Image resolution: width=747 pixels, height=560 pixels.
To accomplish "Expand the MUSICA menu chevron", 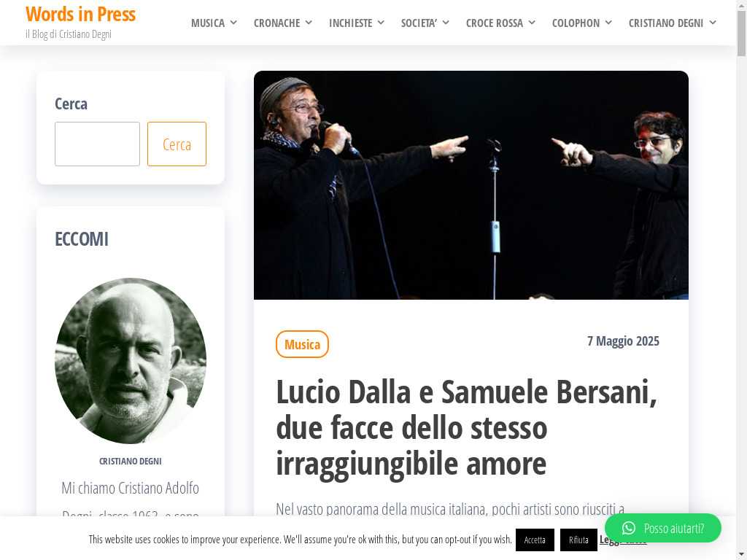I will [233, 23].
